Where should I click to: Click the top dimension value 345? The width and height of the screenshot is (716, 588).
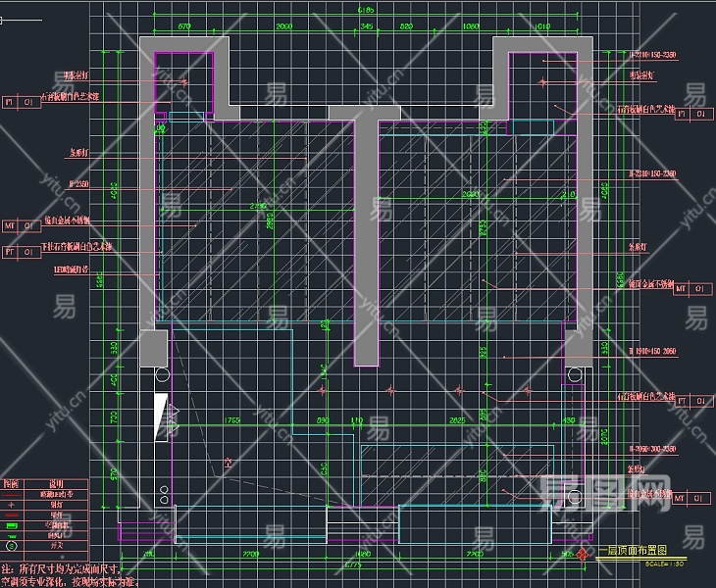tap(367, 26)
